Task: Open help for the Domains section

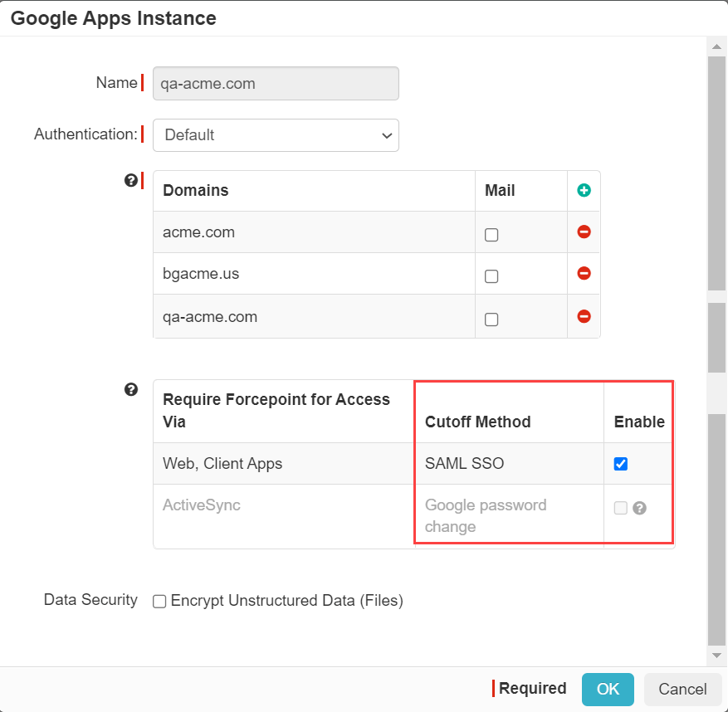Action: (130, 180)
